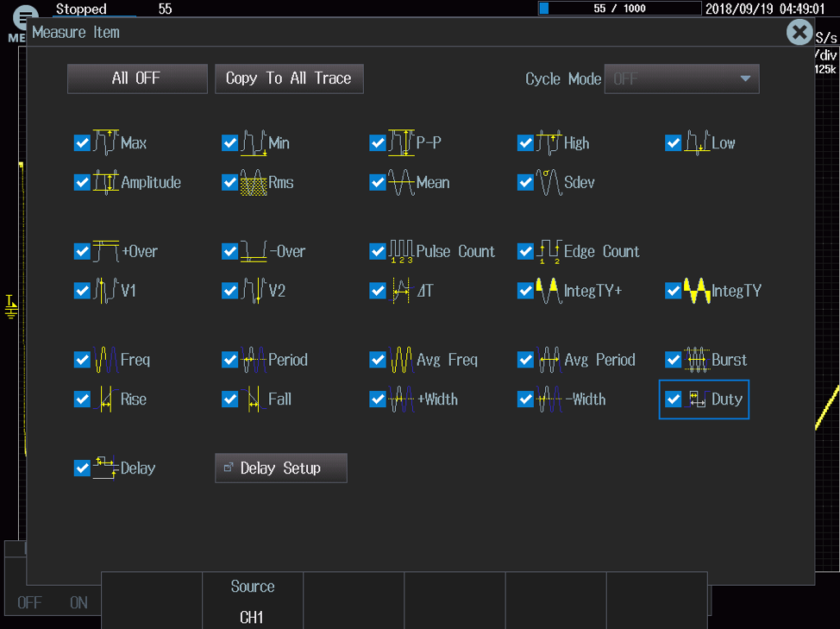Click the Burst measurement icon
840x629 pixels.
pos(696,360)
